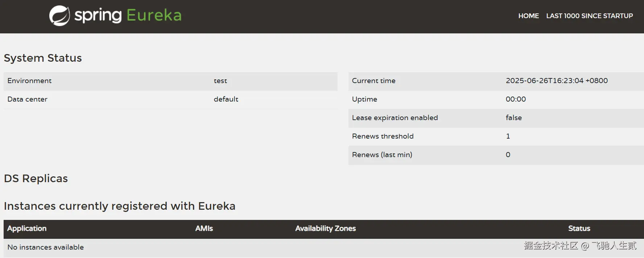The width and height of the screenshot is (644, 258).
Task: Open LAST 1000 SINCE STARTUP page
Action: [589, 16]
